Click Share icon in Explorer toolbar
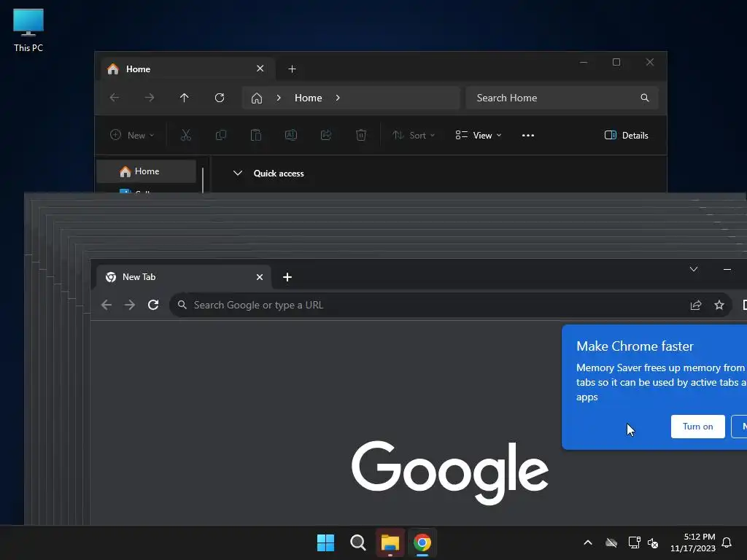 tap(326, 135)
